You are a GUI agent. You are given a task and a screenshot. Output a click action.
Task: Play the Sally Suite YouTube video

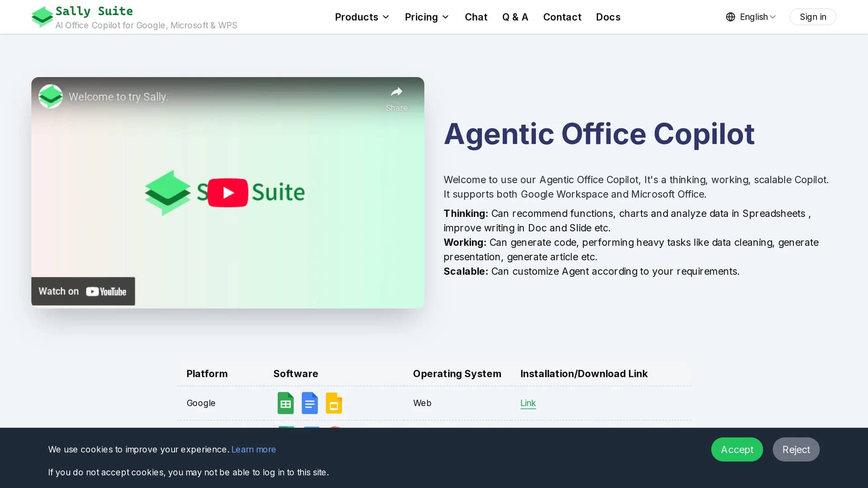tap(228, 193)
